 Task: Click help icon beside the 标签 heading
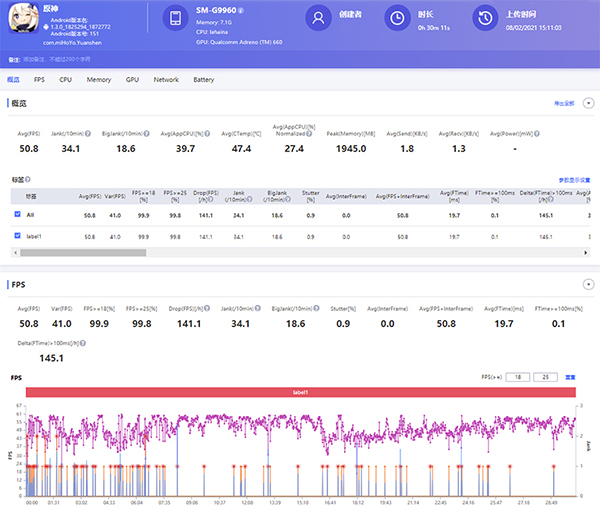(26, 180)
